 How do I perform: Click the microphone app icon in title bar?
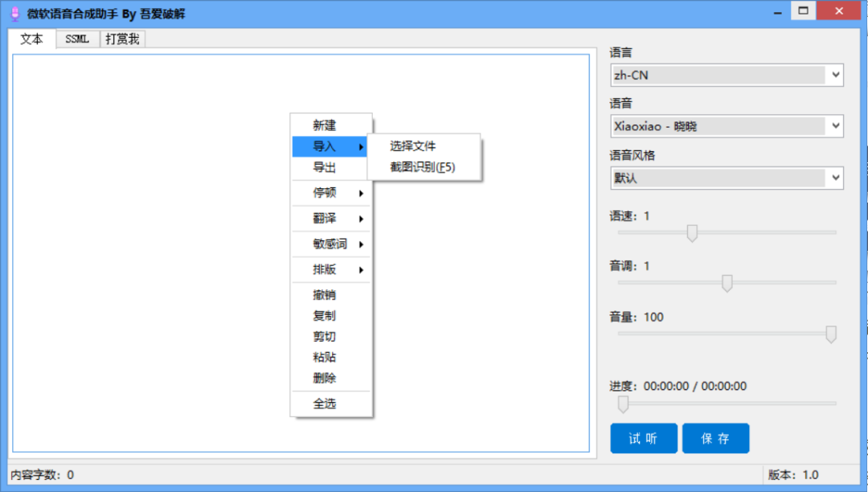pyautogui.click(x=14, y=14)
